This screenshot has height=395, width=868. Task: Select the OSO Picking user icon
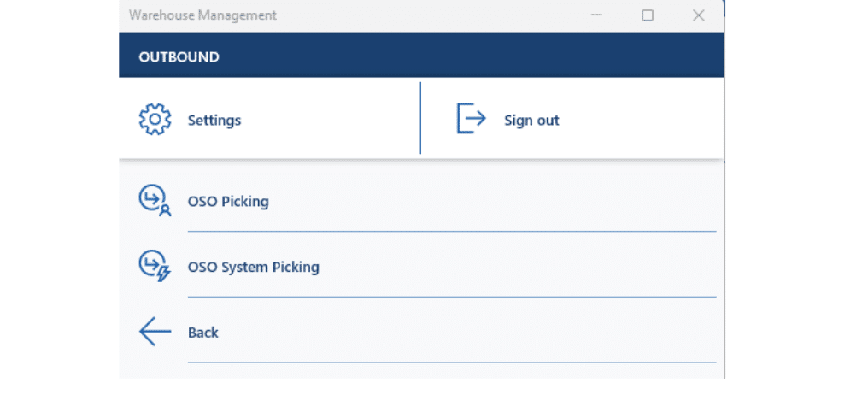(x=155, y=200)
